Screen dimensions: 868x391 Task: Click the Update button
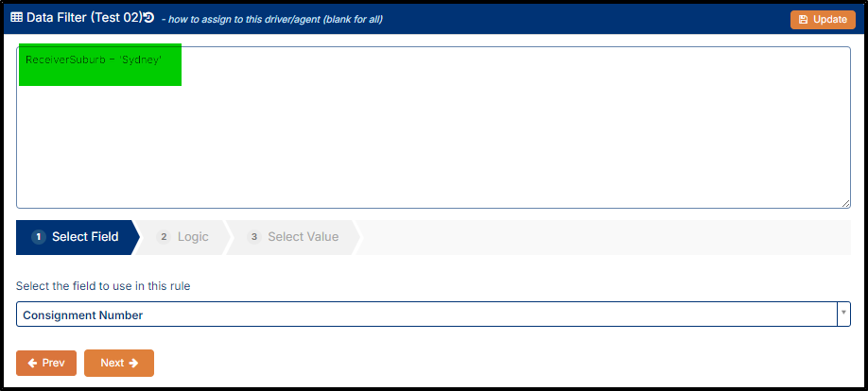point(822,19)
